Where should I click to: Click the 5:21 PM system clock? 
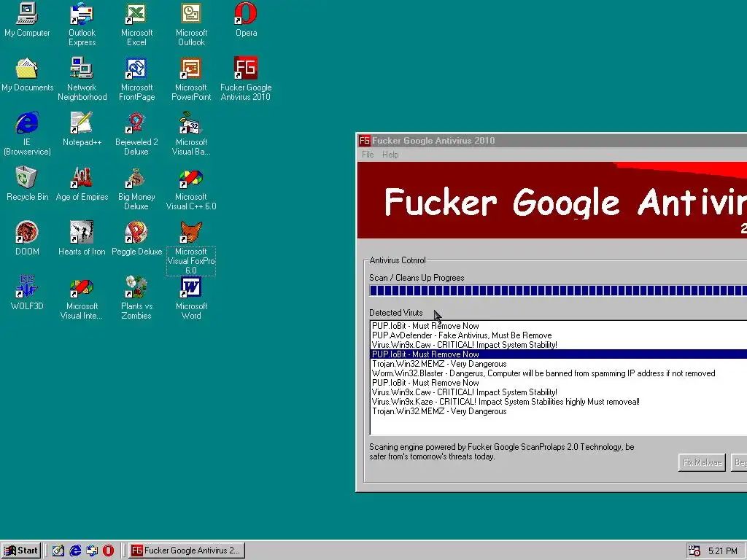pos(722,551)
